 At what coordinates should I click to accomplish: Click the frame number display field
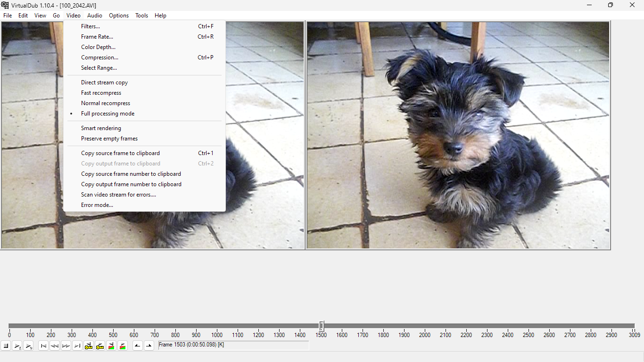(x=233, y=346)
